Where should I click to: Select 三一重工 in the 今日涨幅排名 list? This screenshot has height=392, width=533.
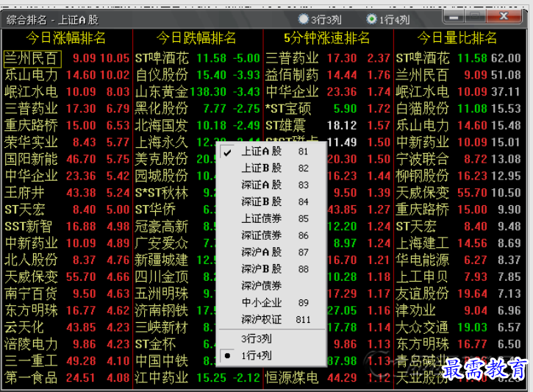[31, 361]
